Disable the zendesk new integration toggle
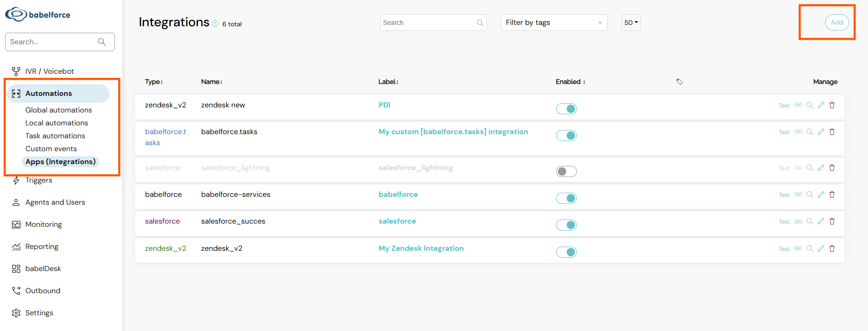Image resolution: width=868 pixels, height=331 pixels. (x=566, y=109)
